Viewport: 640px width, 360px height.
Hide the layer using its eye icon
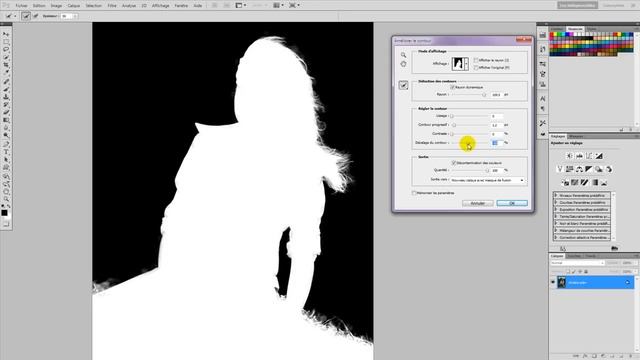click(553, 282)
